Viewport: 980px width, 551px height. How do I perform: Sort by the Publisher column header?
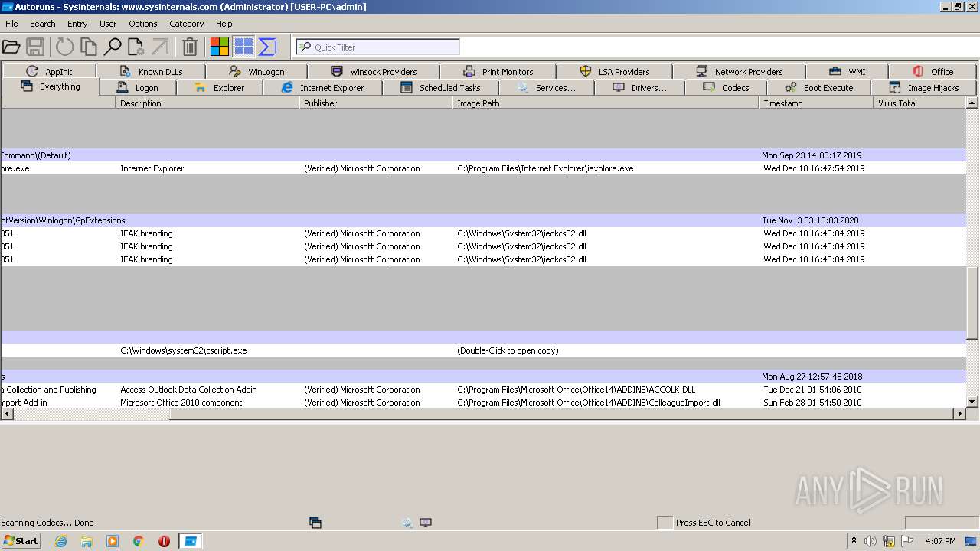click(376, 103)
